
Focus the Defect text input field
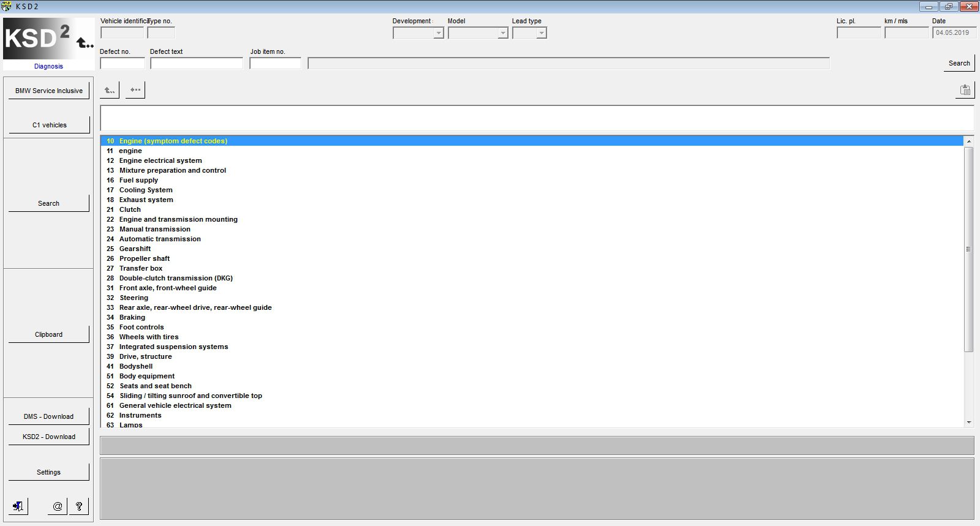(x=197, y=63)
